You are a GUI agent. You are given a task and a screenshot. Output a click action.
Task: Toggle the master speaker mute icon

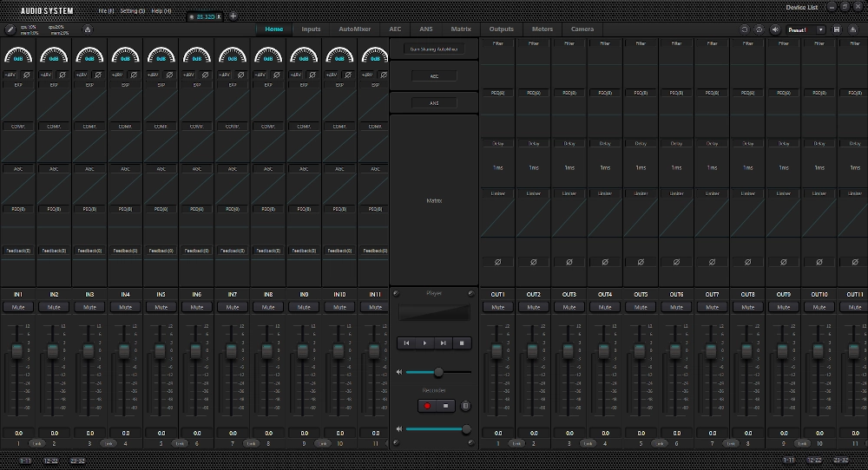click(775, 29)
